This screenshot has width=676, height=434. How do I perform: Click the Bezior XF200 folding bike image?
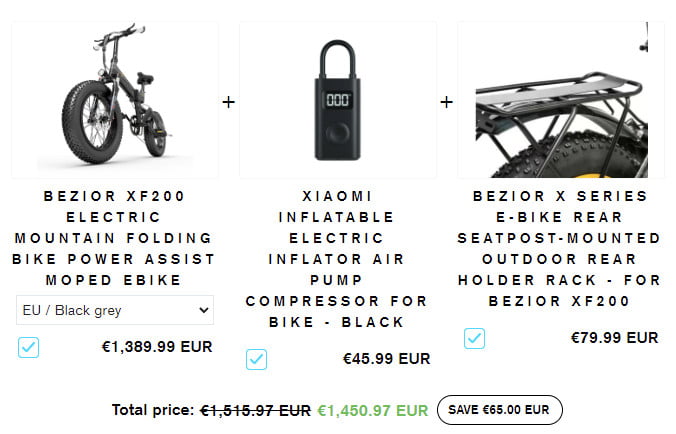point(115,100)
